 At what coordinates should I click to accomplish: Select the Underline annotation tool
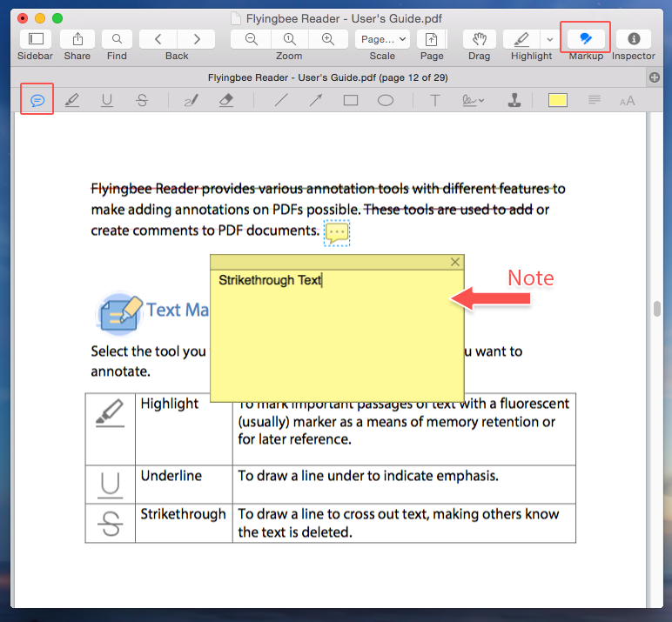[107, 101]
